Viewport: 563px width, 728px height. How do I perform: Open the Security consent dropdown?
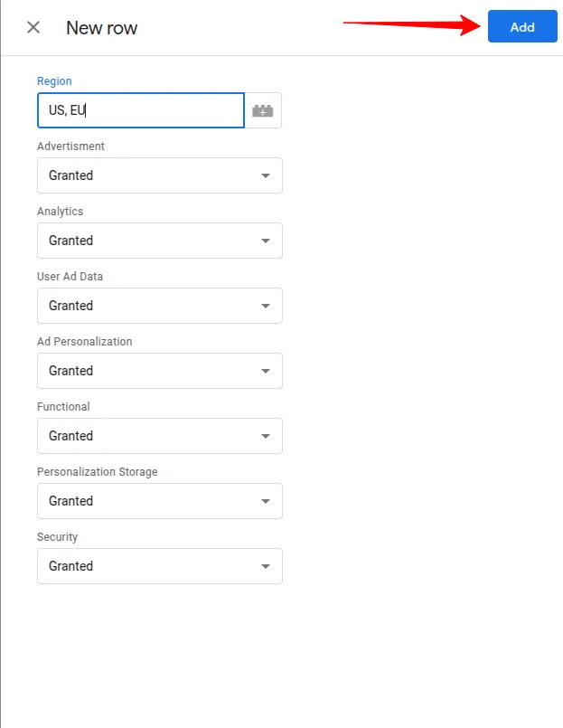[x=159, y=566]
